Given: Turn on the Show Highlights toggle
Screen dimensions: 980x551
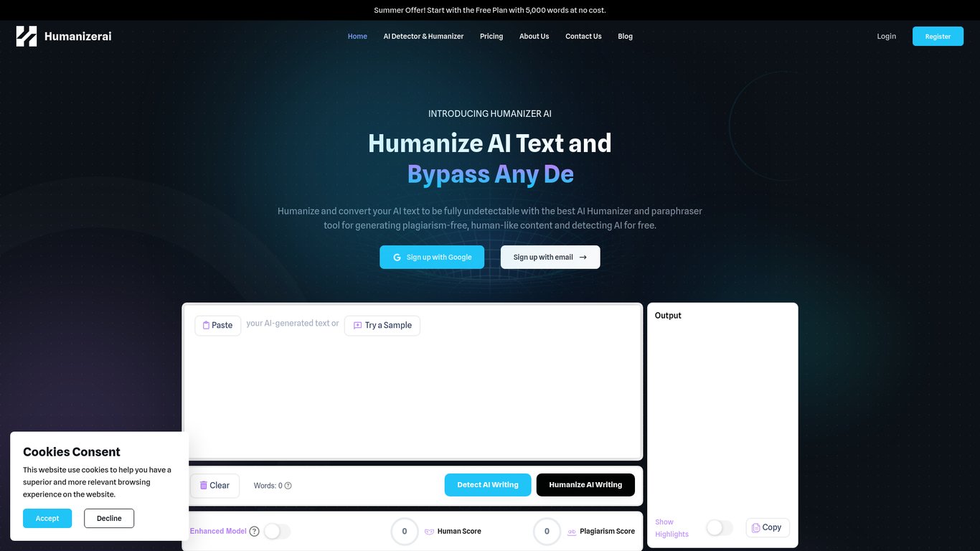Looking at the screenshot, I should (x=720, y=528).
